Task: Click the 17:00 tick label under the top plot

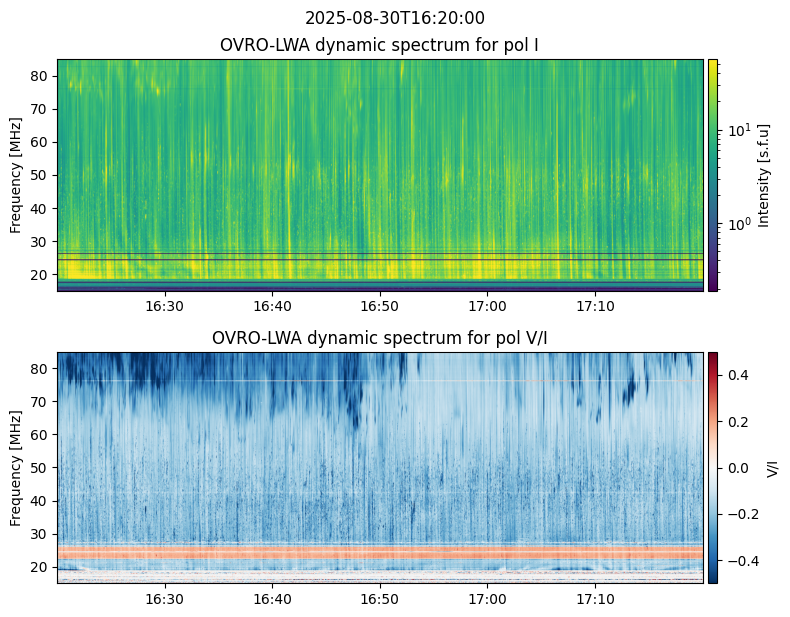Action: [487, 306]
